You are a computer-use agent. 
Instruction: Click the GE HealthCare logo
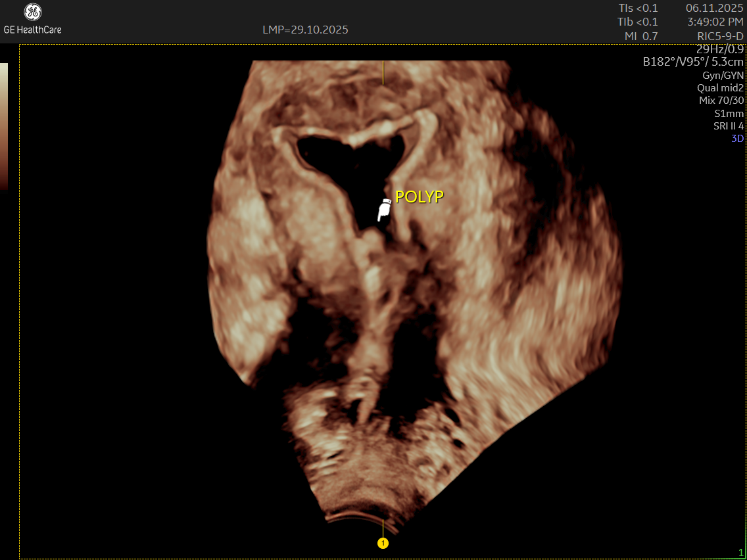32,20
